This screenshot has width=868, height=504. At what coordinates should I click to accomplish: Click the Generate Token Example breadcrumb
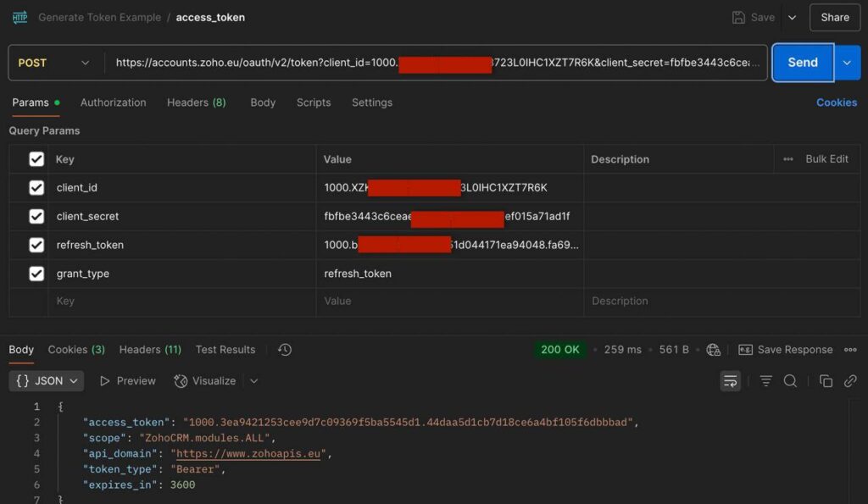pyautogui.click(x=100, y=18)
